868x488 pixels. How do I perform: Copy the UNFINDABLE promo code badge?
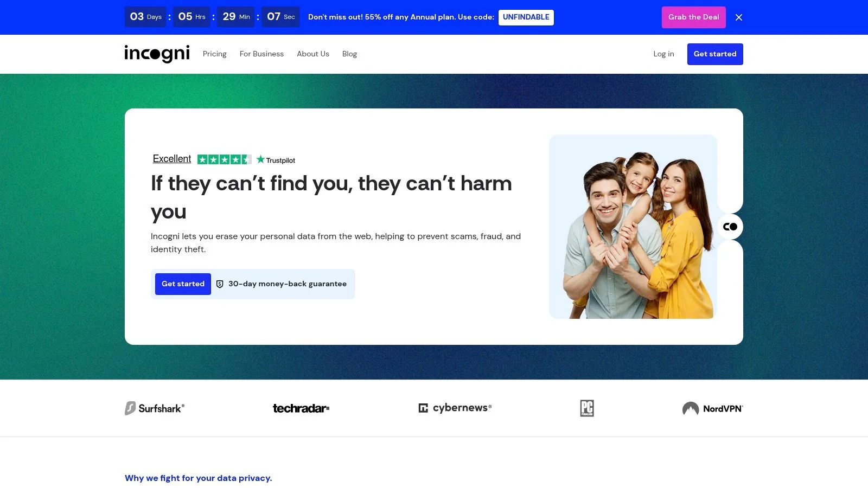pyautogui.click(x=526, y=17)
